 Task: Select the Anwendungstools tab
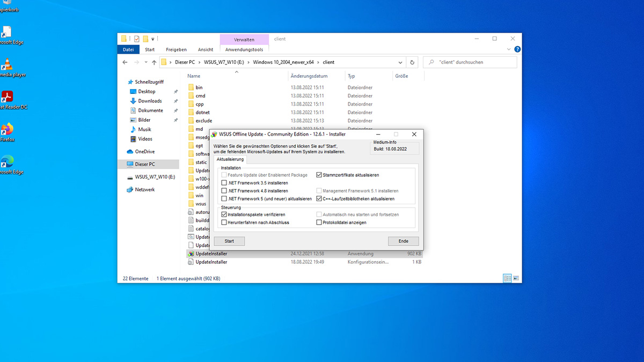[244, 49]
